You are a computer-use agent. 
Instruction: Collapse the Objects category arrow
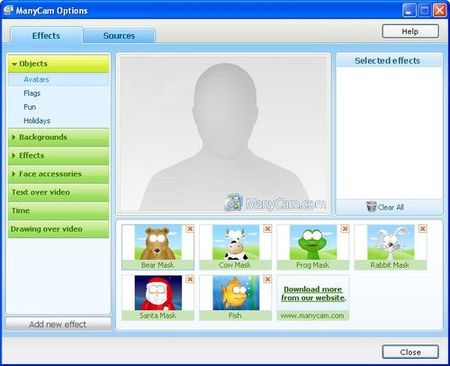point(14,64)
